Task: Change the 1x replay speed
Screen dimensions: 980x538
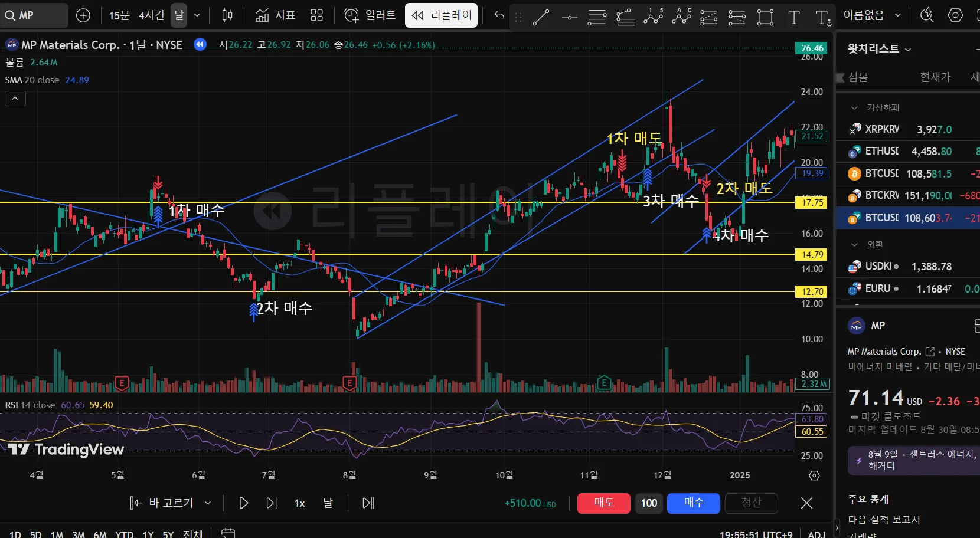Action: coord(300,503)
